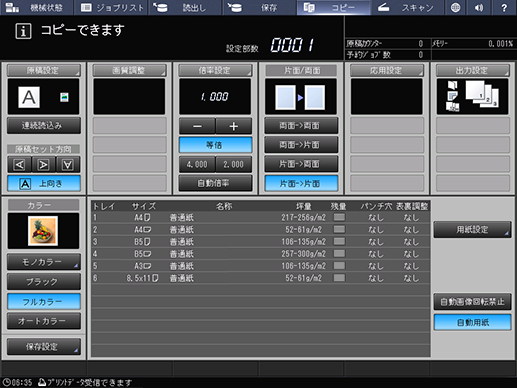
Task: Click the minus magnification button
Action: pos(197,126)
